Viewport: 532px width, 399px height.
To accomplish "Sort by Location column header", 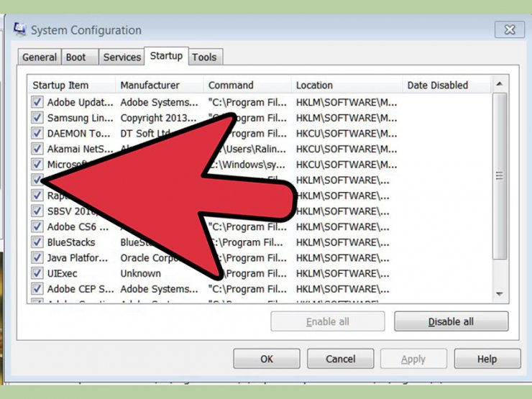I will click(347, 85).
